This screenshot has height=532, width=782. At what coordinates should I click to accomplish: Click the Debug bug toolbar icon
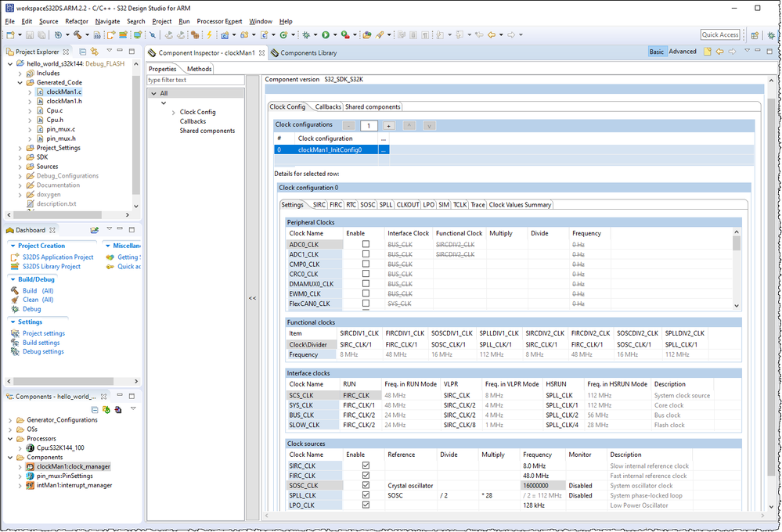pyautogui.click(x=306, y=35)
